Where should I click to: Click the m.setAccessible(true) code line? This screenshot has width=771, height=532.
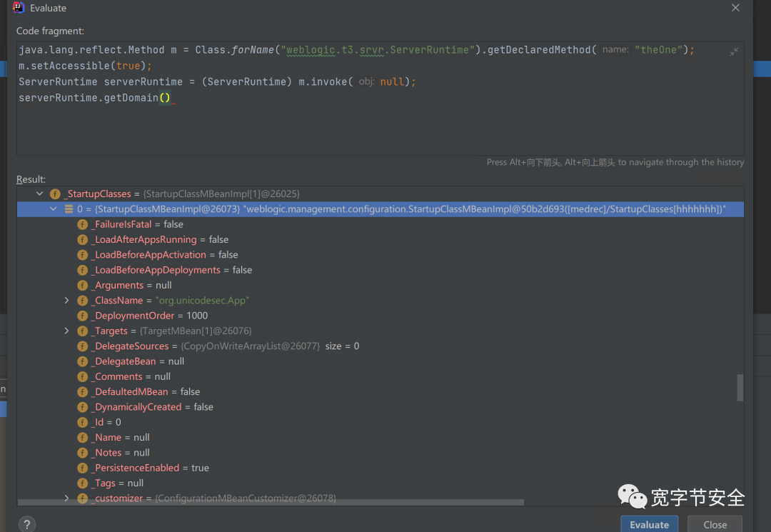(x=85, y=66)
